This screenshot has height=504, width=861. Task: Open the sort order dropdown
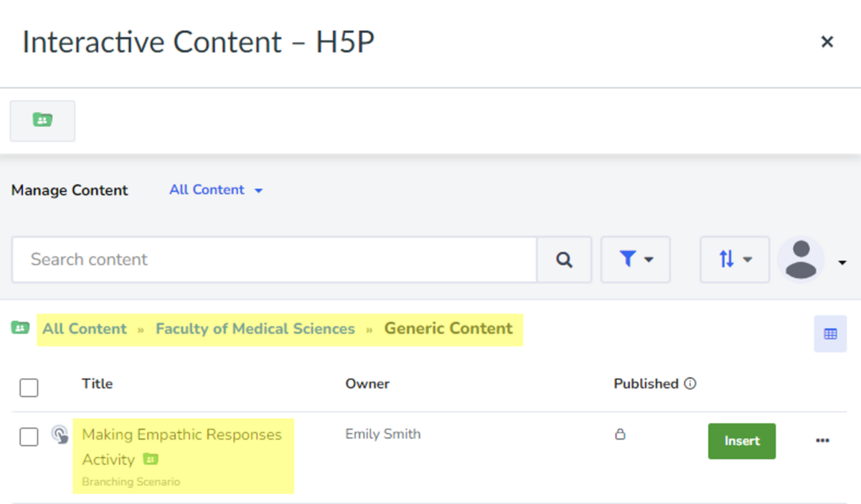[x=734, y=260]
